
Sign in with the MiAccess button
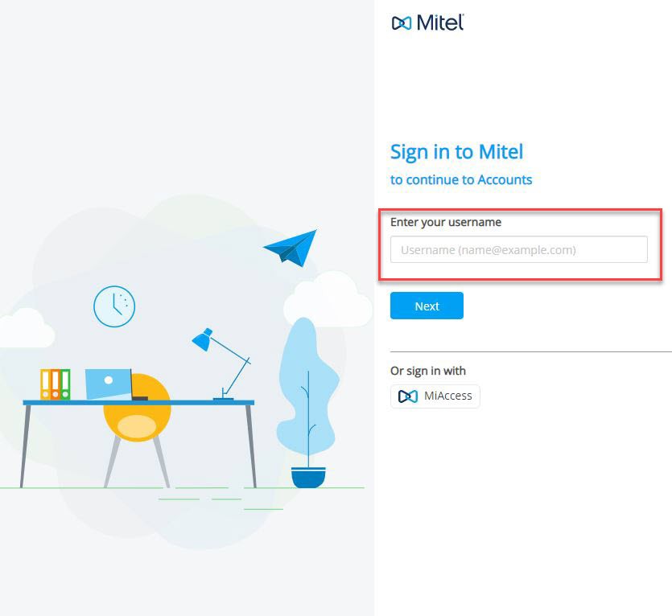pos(435,396)
